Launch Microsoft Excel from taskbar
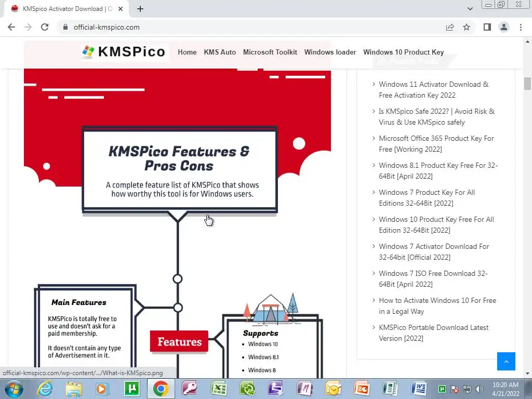Screen dimensions: 532x399 [219, 389]
